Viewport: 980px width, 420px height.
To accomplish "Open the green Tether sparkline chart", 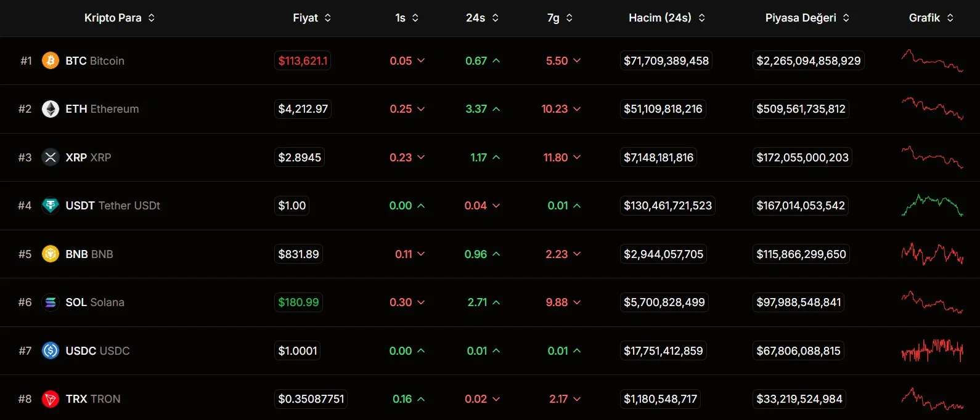I will (932, 205).
